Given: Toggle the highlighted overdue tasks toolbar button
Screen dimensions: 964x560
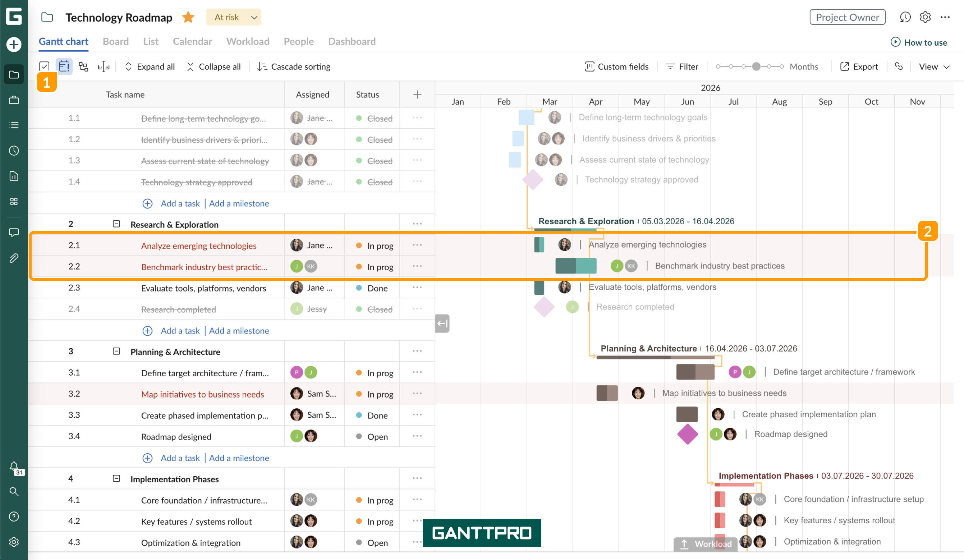Looking at the screenshot, I should [x=64, y=66].
